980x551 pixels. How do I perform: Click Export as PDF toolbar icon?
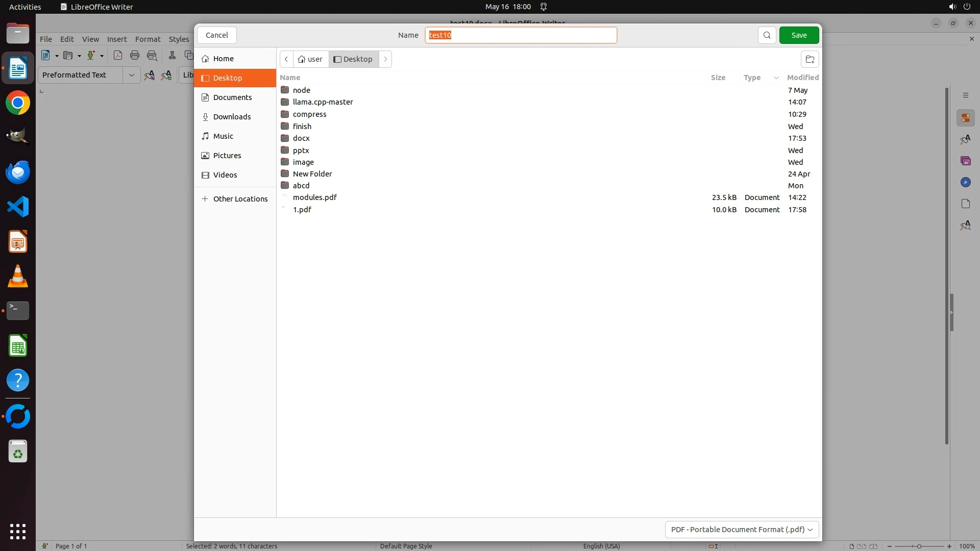pyautogui.click(x=118, y=56)
